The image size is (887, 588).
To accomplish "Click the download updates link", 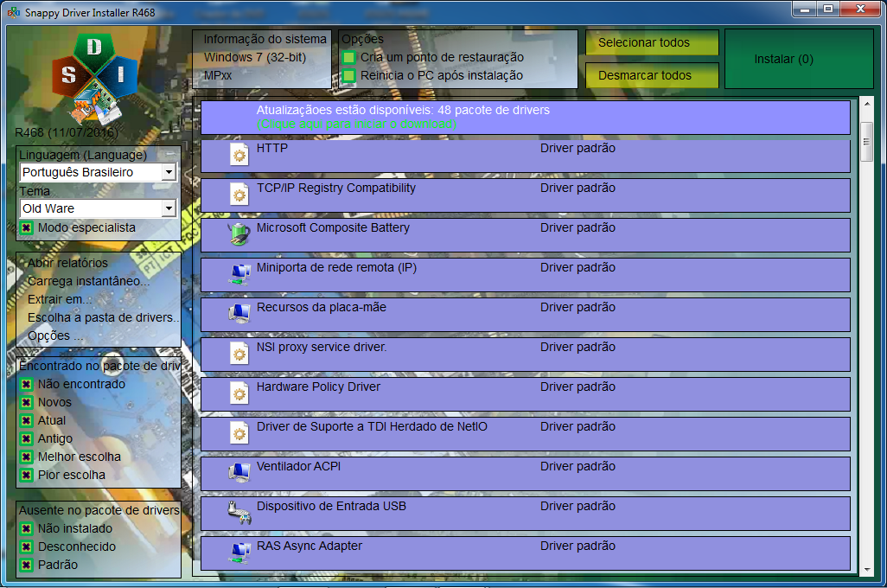I will click(x=356, y=124).
